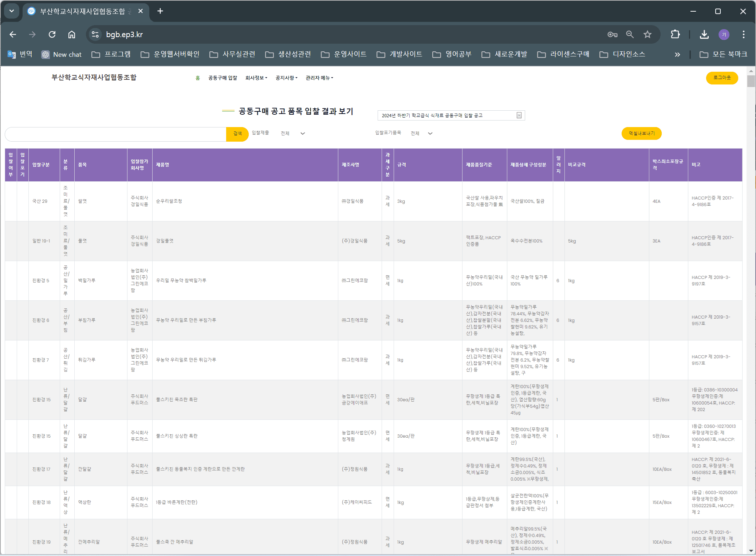Open the profile avatar menu

pos(724,35)
